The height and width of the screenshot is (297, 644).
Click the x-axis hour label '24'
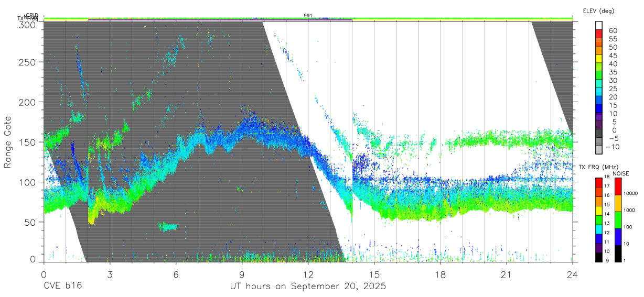(573, 274)
